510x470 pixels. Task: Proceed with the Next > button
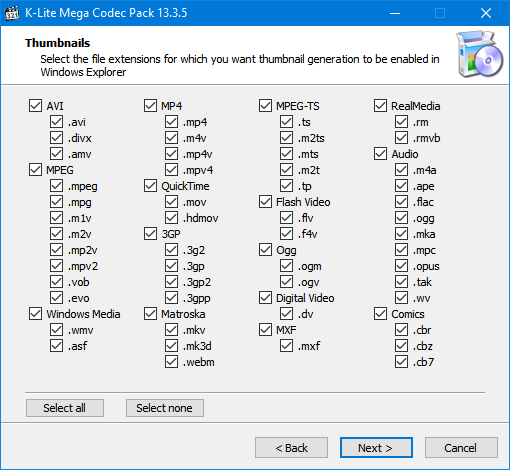376,448
